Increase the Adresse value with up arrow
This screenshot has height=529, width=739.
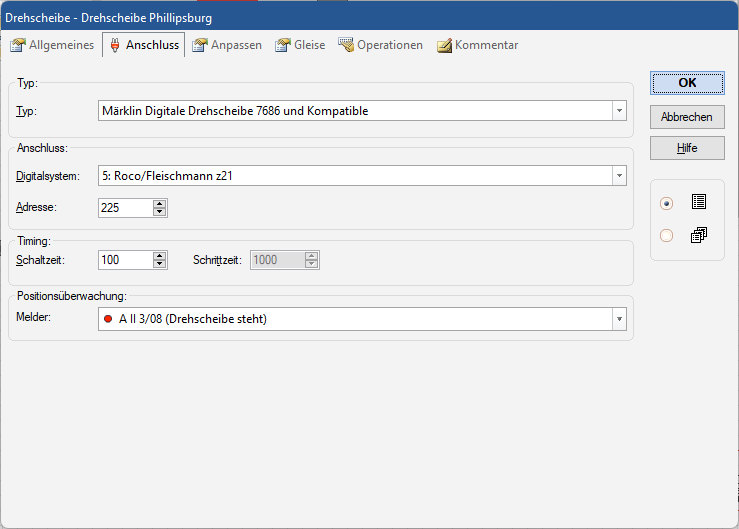click(159, 203)
